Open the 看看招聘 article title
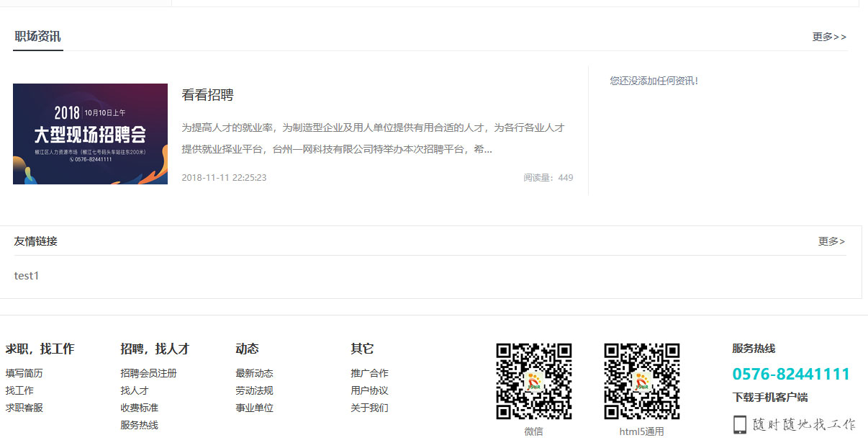Screen dimensions: 868x448 coord(207,95)
